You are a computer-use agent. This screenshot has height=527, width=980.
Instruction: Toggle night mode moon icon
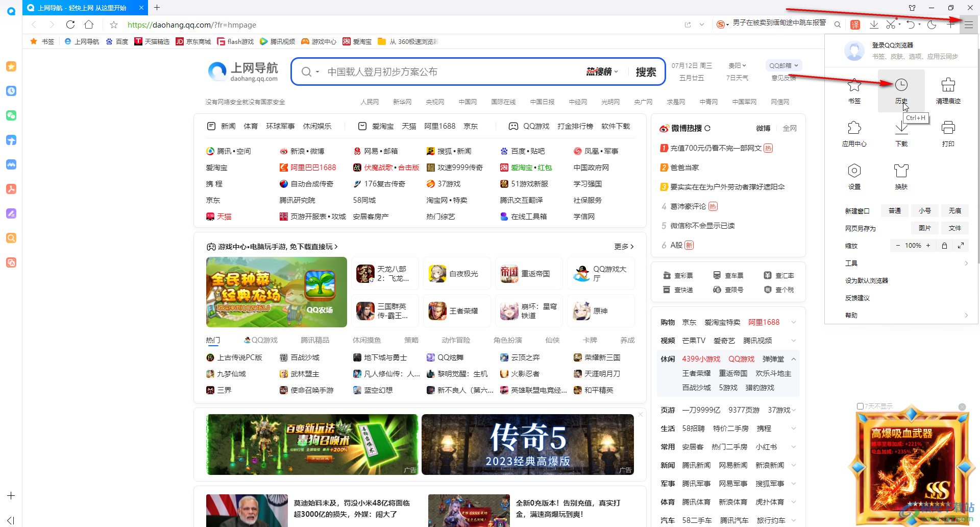coord(932,25)
